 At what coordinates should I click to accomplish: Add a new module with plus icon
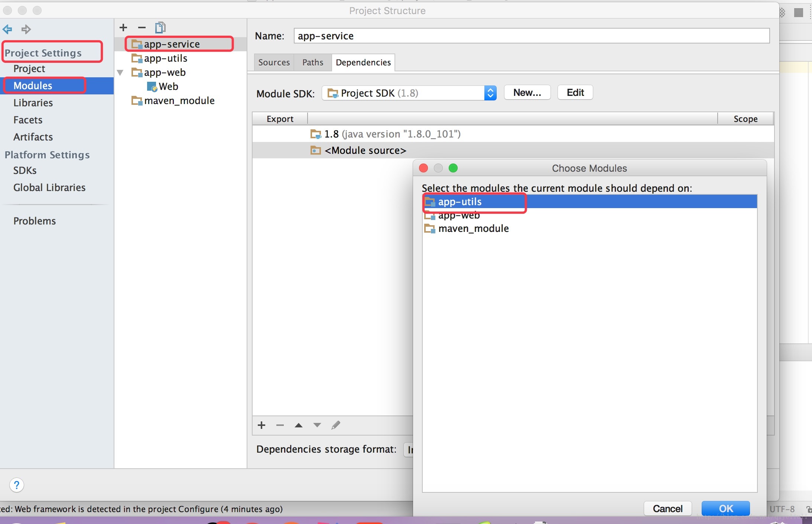click(123, 28)
